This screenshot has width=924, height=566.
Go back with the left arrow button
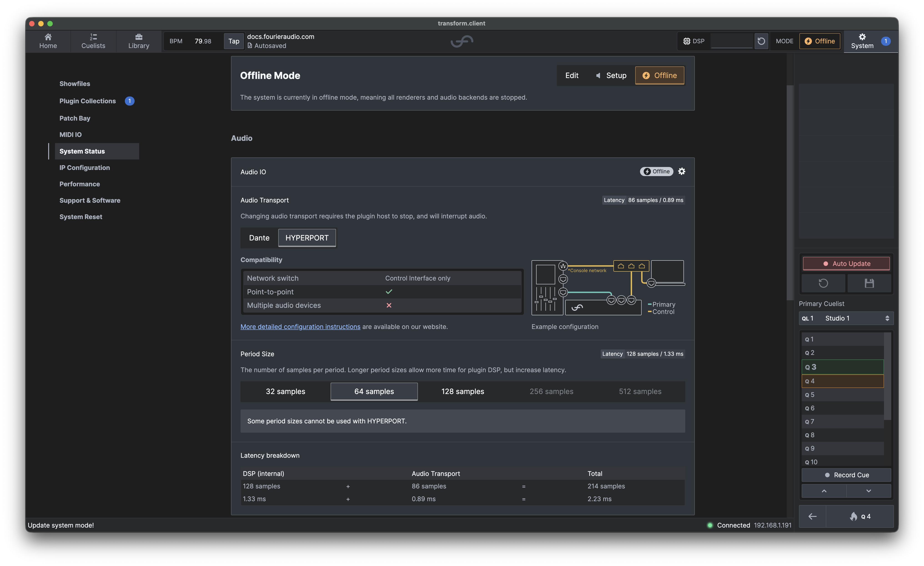point(812,516)
